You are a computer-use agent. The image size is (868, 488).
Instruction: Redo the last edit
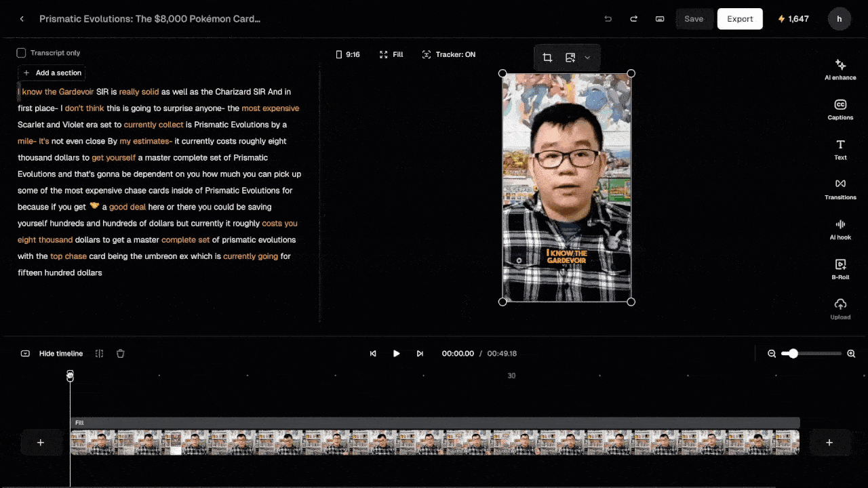point(633,19)
